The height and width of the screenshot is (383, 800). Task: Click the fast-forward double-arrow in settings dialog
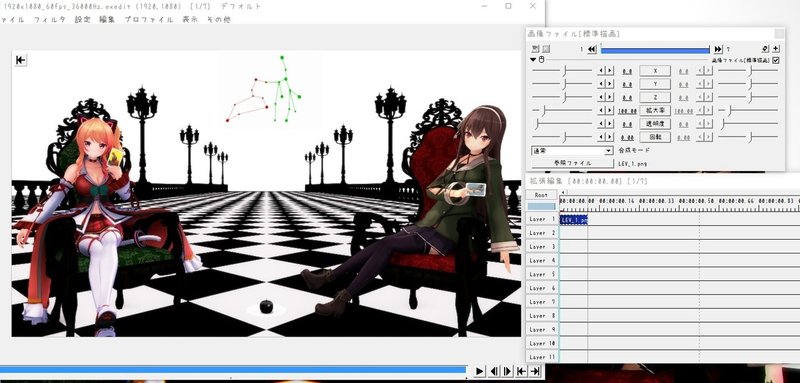[718, 49]
